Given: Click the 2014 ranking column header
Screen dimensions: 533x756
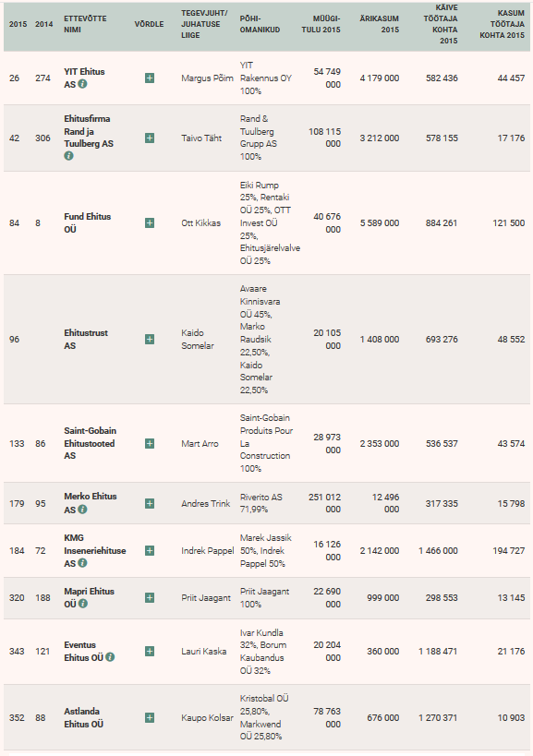Looking at the screenshot, I should coord(44,24).
